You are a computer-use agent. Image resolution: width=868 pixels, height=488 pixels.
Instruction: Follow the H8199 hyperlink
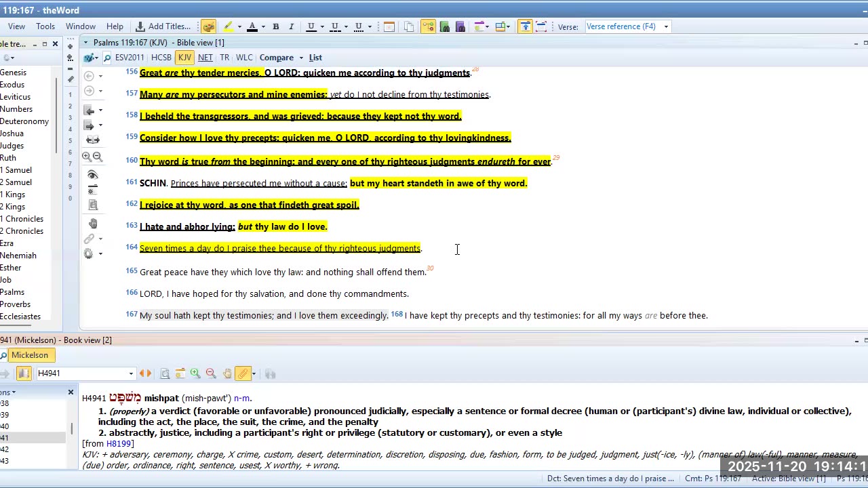coord(119,444)
